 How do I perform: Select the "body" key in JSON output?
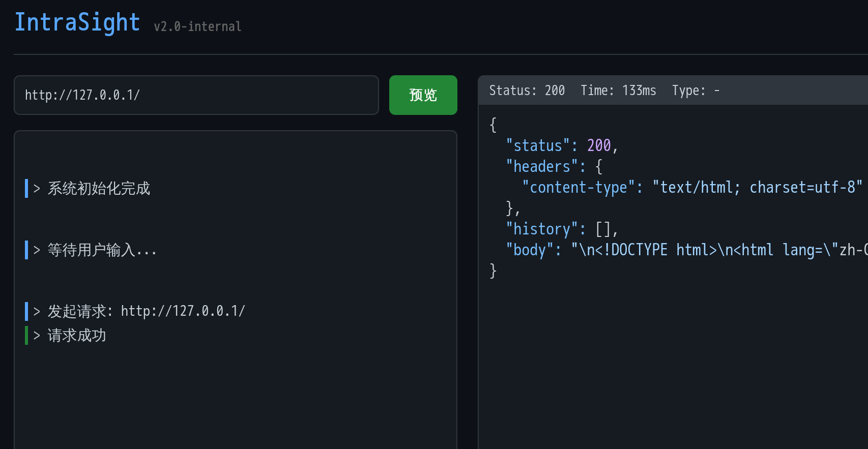529,250
